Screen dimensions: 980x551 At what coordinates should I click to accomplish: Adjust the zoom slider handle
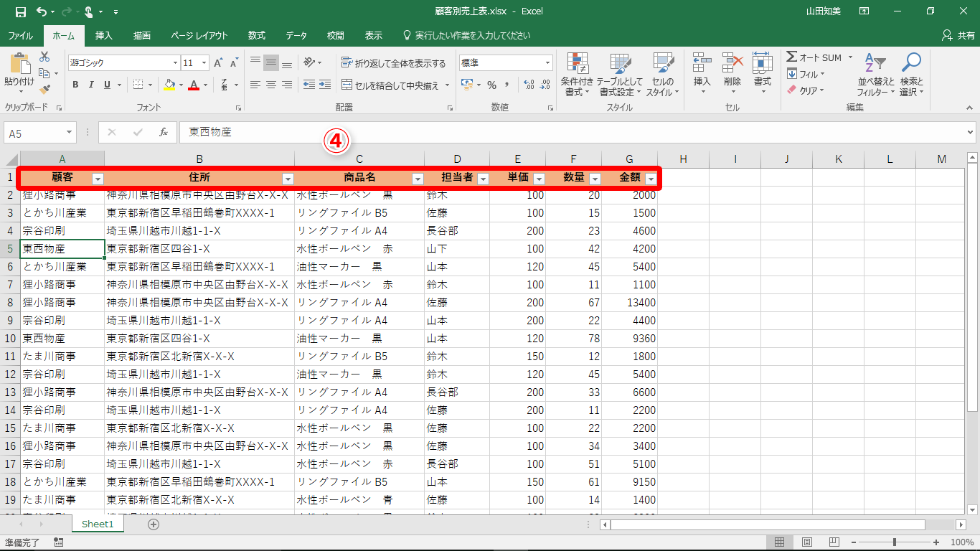click(x=894, y=542)
